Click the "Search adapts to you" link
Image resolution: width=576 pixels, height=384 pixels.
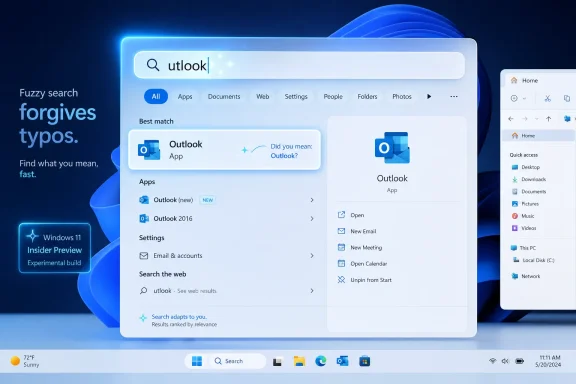[179, 317]
